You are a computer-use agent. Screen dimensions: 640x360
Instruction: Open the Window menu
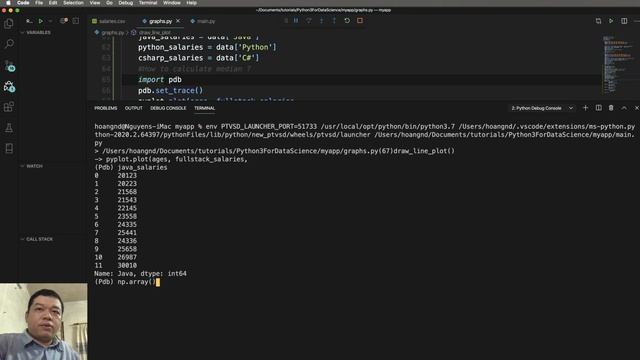[172, 3]
